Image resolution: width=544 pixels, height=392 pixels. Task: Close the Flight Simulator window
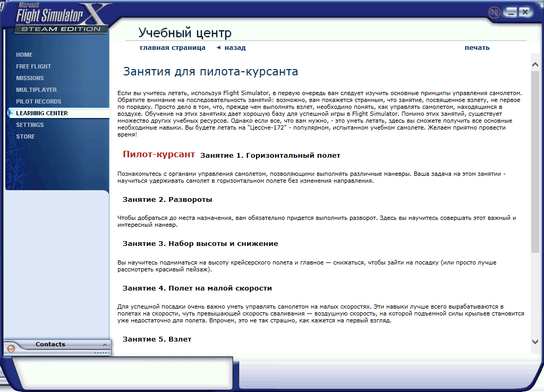[x=525, y=12]
